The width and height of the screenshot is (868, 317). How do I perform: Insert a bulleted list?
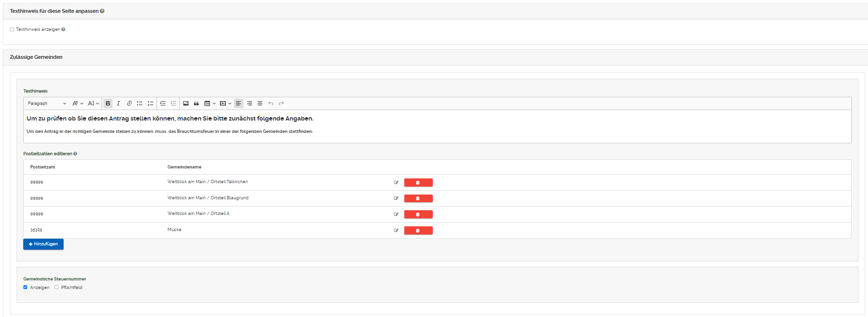[140, 103]
